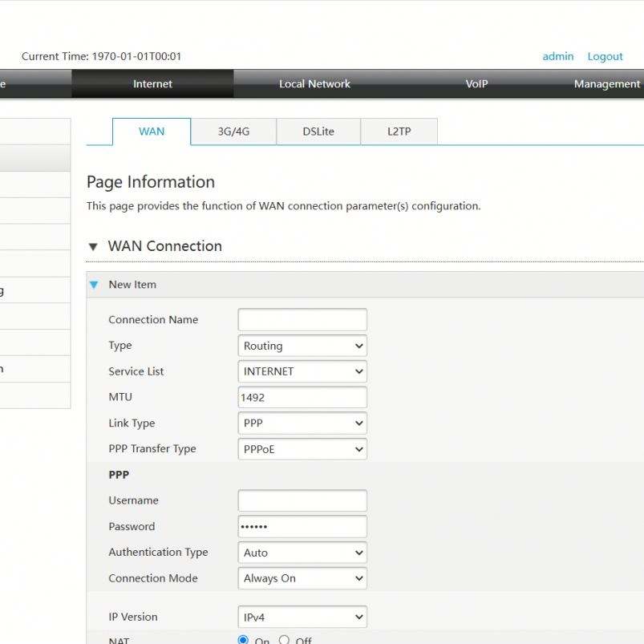Image resolution: width=644 pixels, height=644 pixels.
Task: Open the Authentication Type dropdown
Action: click(302, 553)
